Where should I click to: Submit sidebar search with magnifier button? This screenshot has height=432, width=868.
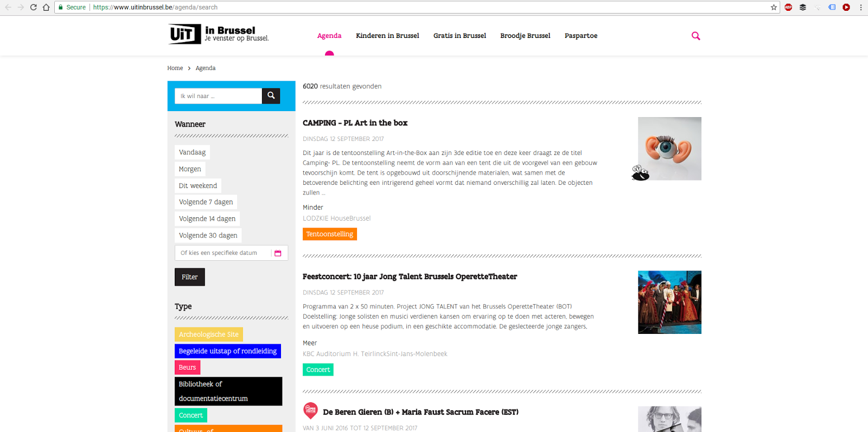tap(271, 96)
